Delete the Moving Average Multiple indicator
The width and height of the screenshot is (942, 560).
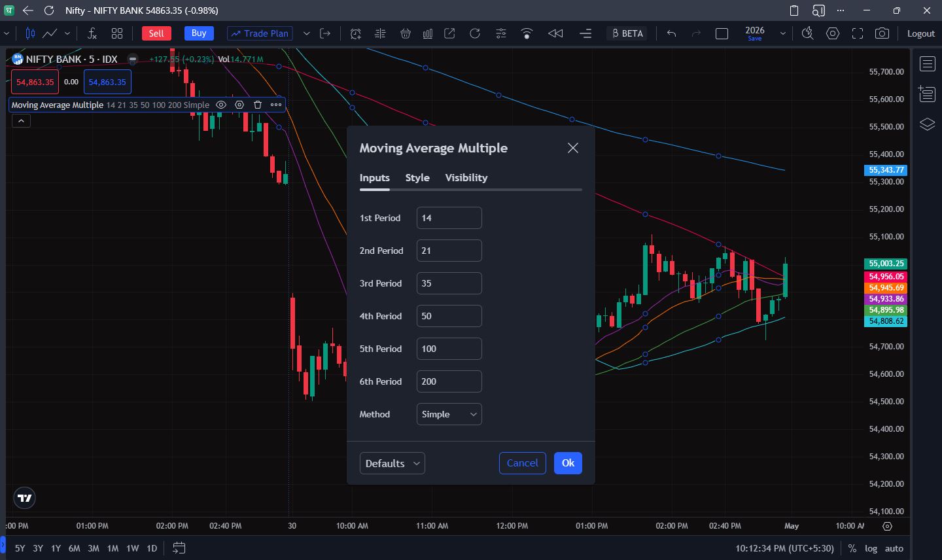[x=258, y=105]
